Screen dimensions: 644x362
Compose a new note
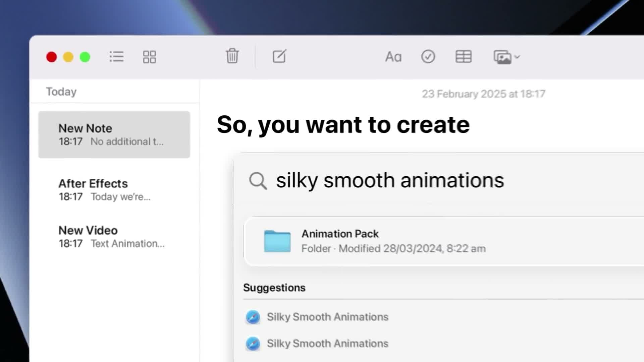pyautogui.click(x=279, y=56)
